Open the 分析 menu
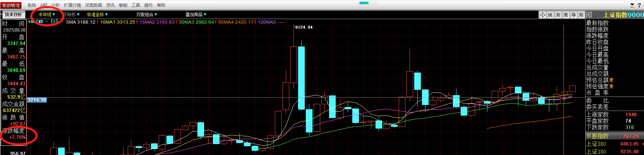This screenshot has width=644, height=155. 56,5
